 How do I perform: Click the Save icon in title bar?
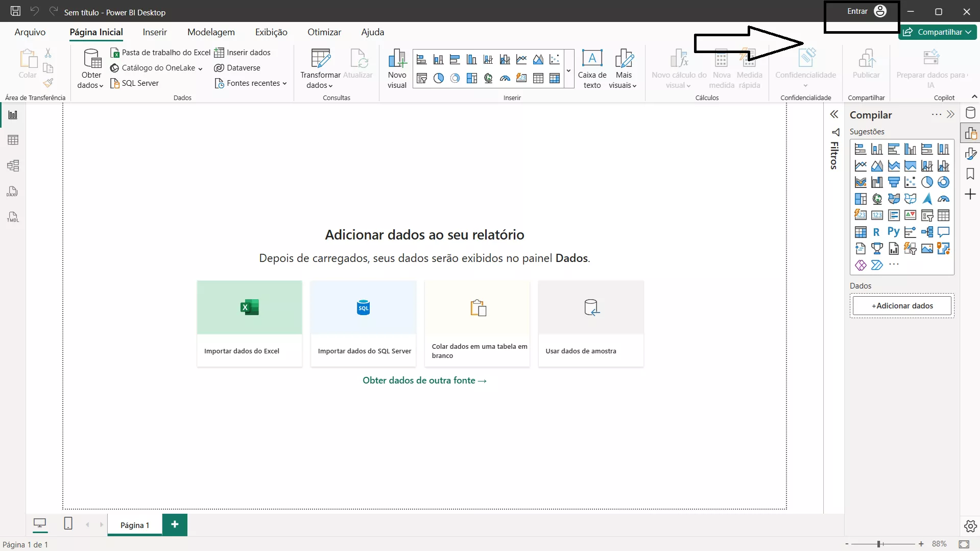pos(15,11)
